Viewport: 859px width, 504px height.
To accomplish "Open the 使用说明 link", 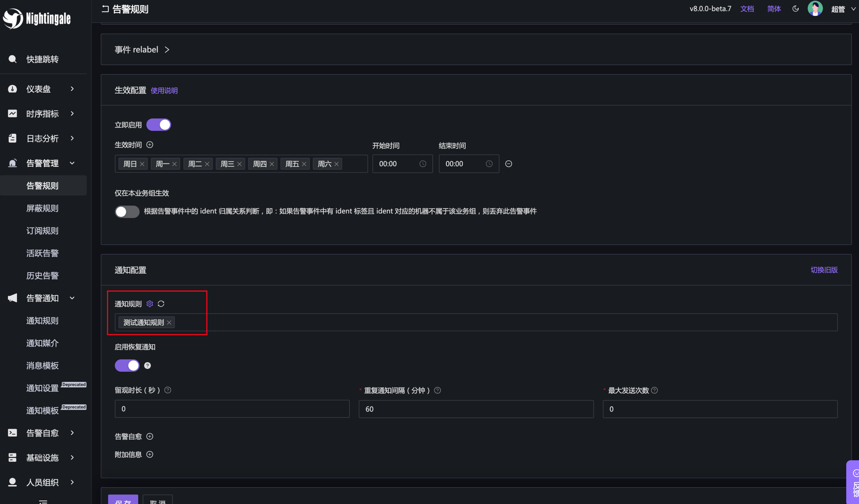I will click(x=164, y=91).
